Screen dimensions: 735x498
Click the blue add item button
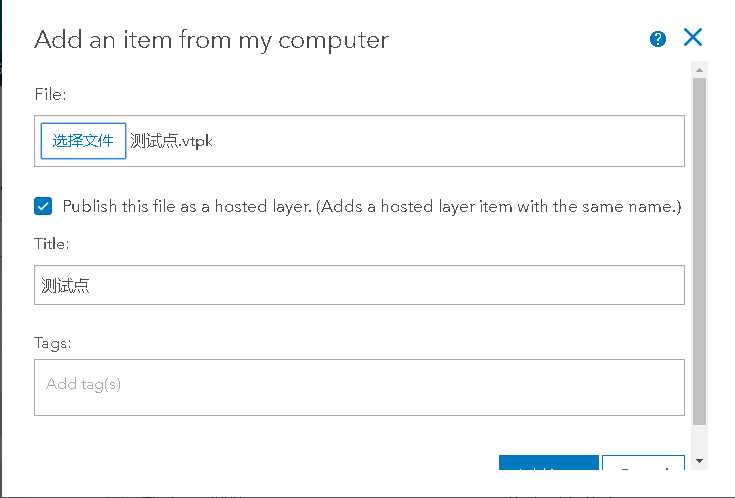(548, 463)
